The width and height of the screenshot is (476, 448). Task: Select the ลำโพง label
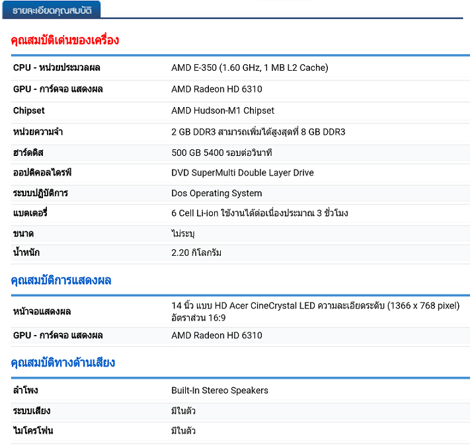click(x=26, y=390)
